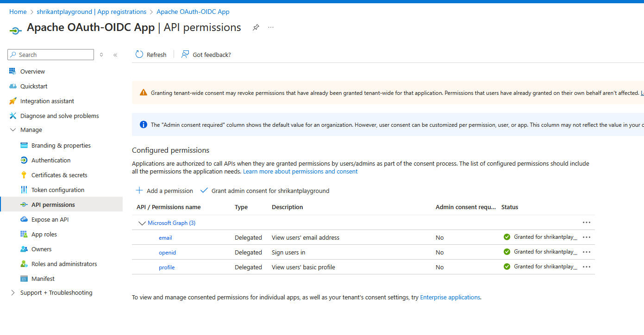Viewport: 644px width, 335px height.
Task: Open Certificates & secrets menu item
Action: (59, 175)
